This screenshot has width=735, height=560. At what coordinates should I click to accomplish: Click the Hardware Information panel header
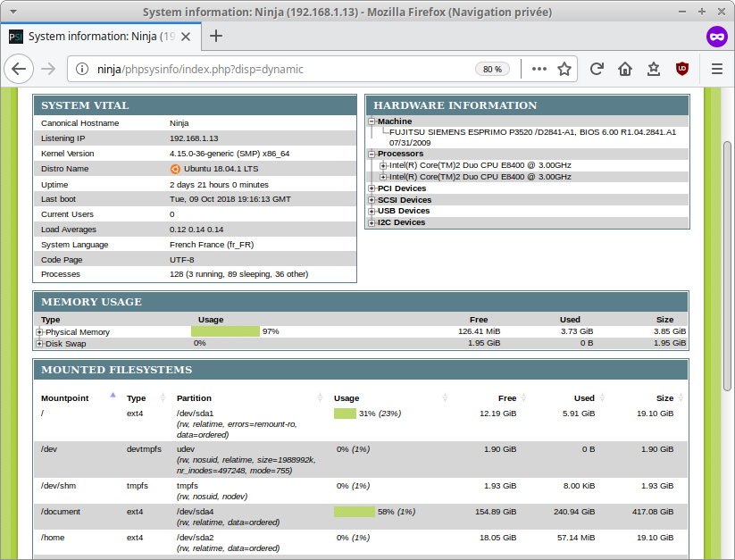click(527, 105)
